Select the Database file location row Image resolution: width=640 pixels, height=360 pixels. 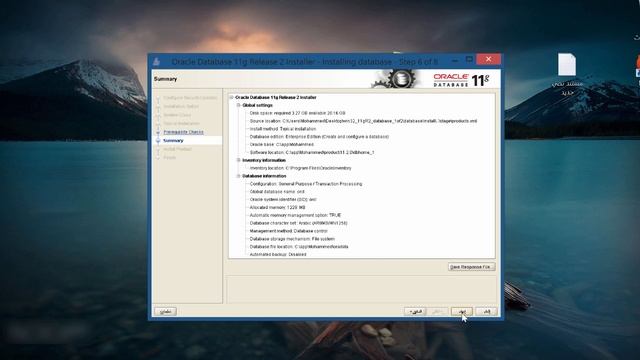click(x=299, y=247)
